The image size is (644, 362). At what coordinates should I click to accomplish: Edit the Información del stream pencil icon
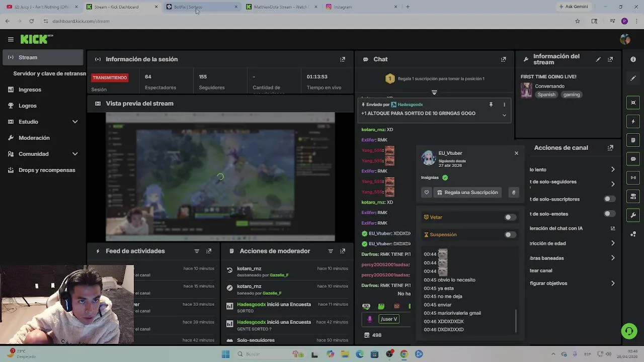point(598,59)
